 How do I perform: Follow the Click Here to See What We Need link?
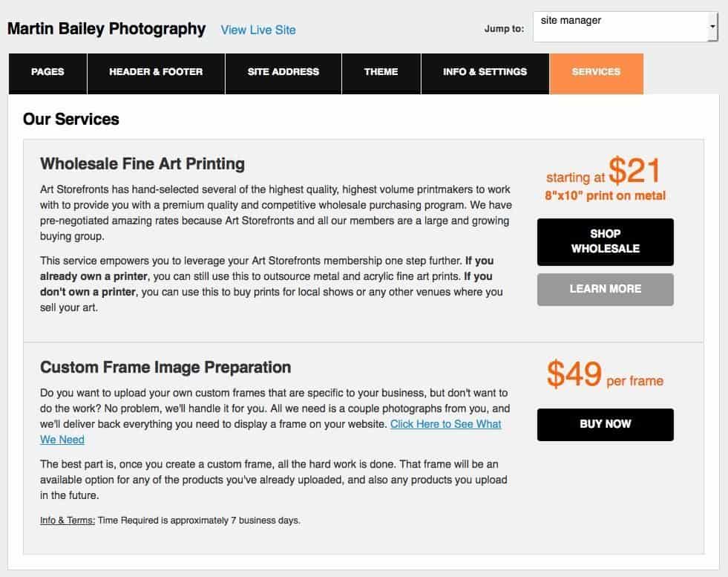click(445, 424)
